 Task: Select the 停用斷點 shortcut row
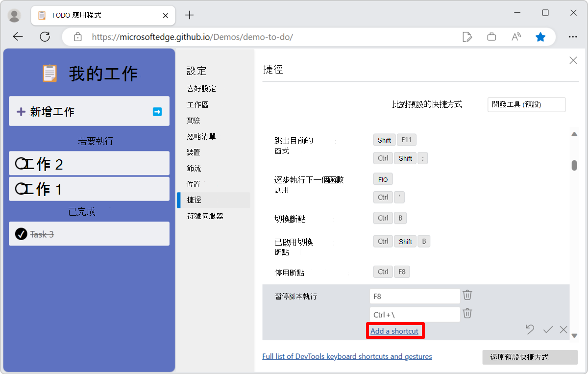point(416,272)
